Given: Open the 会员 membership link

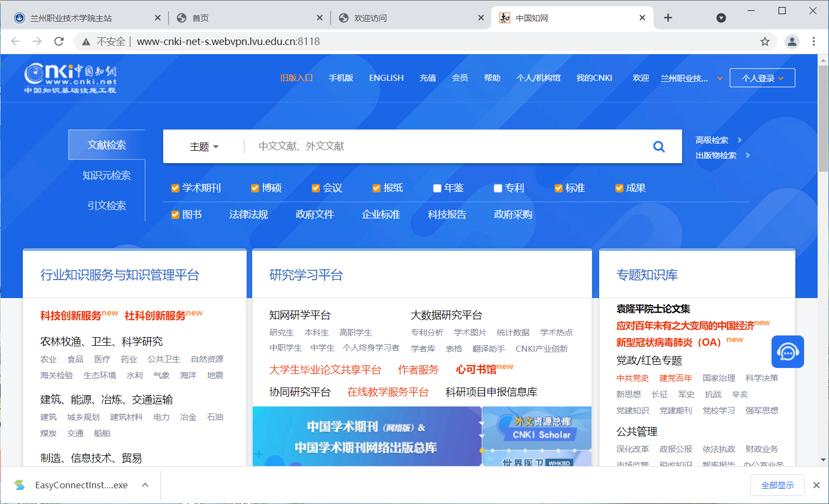Looking at the screenshot, I should [x=460, y=78].
